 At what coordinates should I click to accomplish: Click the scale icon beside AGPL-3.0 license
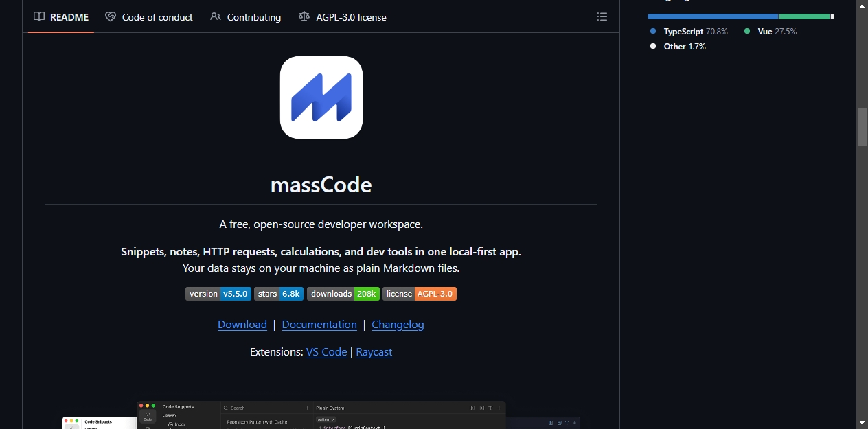click(304, 16)
